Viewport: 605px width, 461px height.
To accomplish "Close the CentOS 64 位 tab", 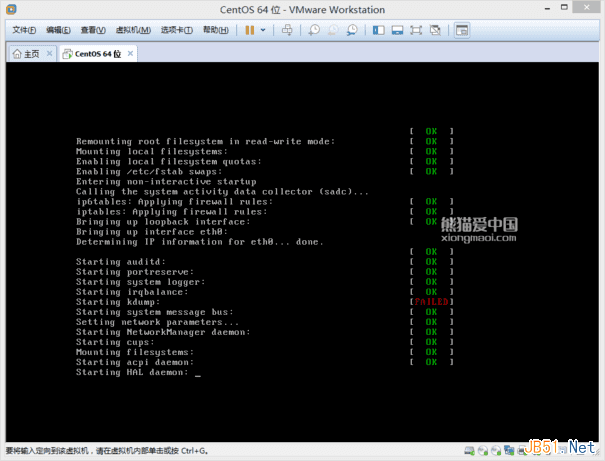I will tap(130, 54).
